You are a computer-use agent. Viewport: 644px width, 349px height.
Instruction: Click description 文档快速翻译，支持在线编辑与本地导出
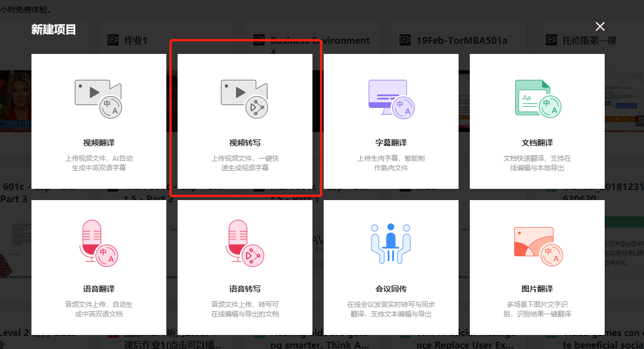537,163
